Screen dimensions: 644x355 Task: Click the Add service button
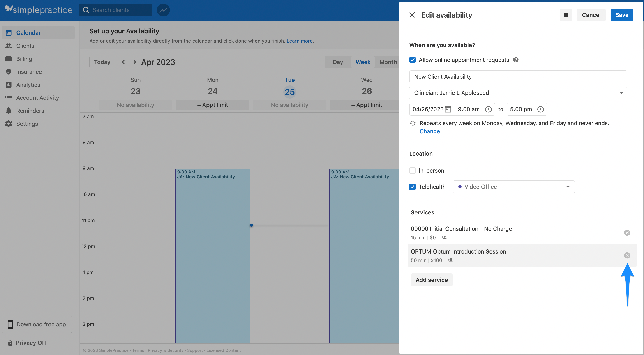click(432, 280)
